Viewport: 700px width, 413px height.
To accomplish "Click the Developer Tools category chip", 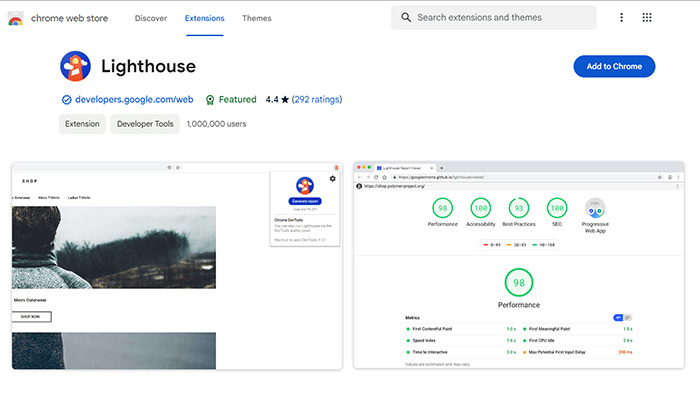I will click(x=144, y=124).
